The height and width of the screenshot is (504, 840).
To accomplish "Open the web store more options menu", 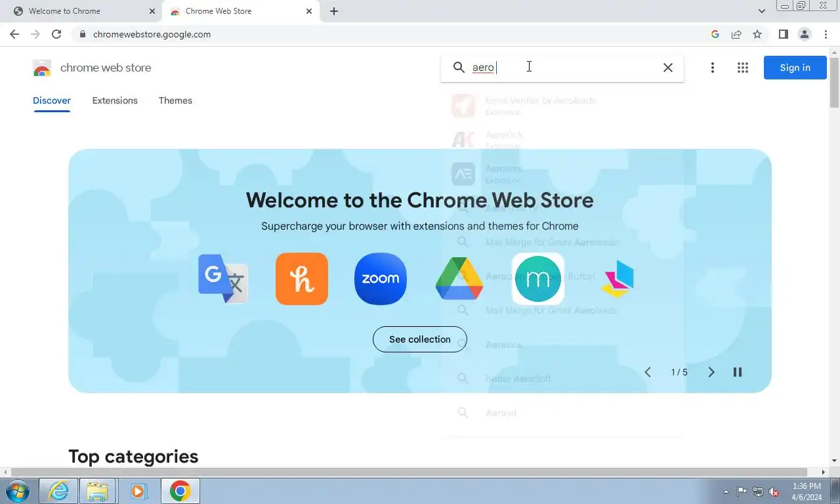I will coord(713,68).
